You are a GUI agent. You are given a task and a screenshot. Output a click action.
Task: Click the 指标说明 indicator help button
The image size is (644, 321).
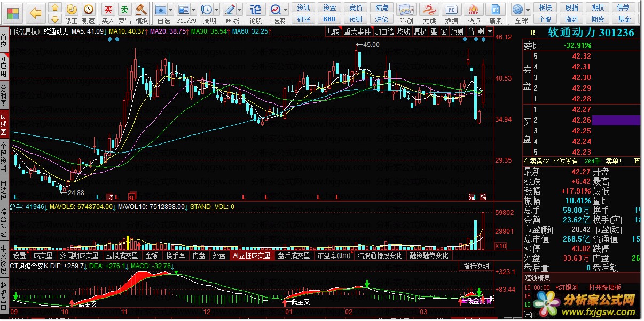point(476,266)
